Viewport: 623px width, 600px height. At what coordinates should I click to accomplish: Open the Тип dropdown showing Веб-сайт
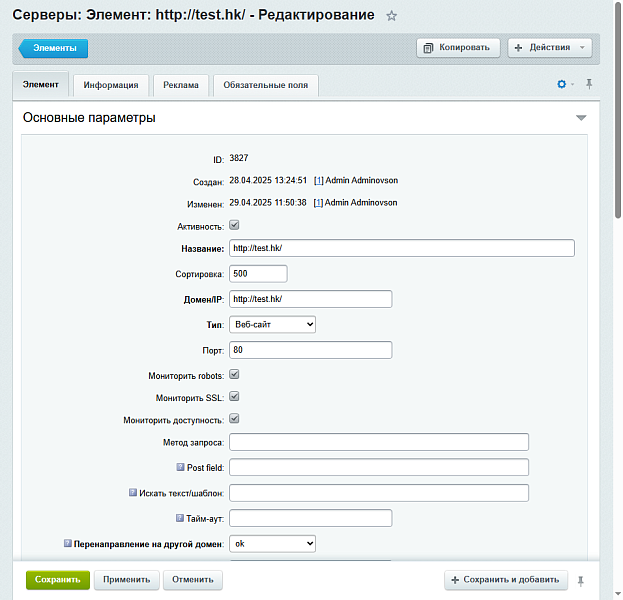coord(272,324)
